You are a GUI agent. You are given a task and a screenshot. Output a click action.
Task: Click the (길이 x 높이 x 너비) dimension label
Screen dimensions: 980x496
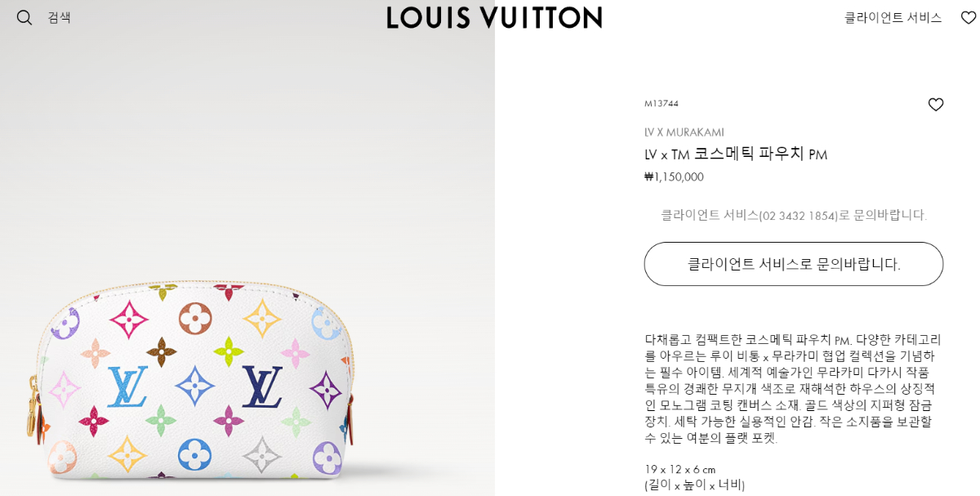point(694,485)
